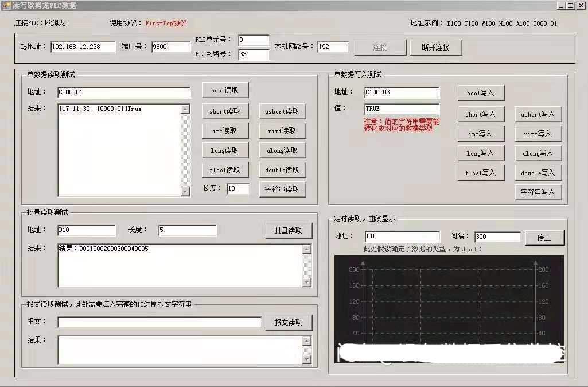588x387 pixels.
Task: Click the uint写入 button
Action: pos(538,134)
